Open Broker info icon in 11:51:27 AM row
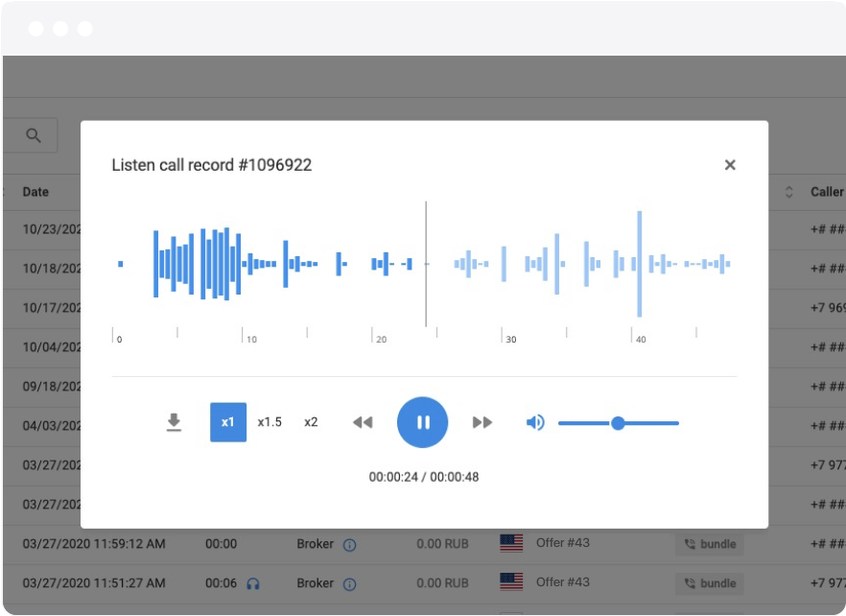The width and height of the screenshot is (846, 616). point(350,583)
